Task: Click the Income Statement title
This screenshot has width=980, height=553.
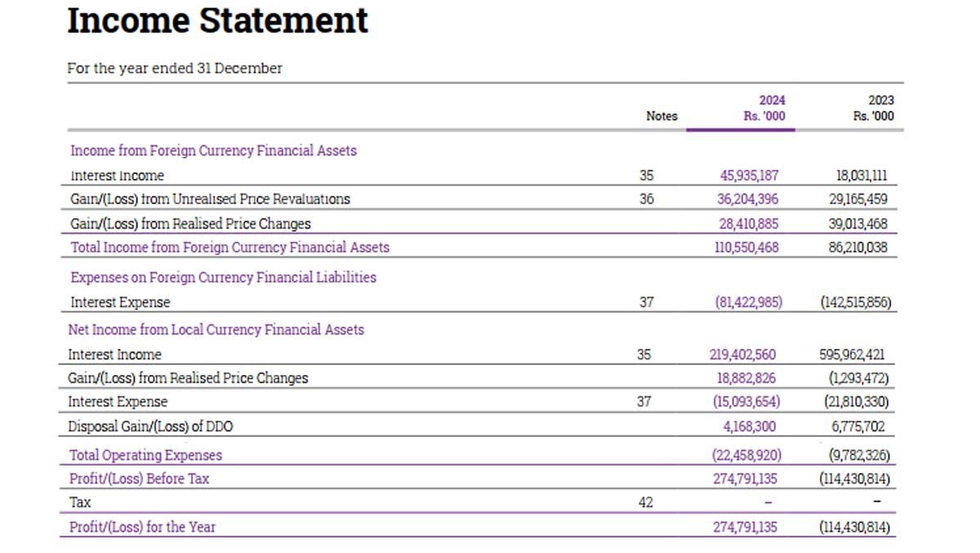Action: pyautogui.click(x=217, y=21)
